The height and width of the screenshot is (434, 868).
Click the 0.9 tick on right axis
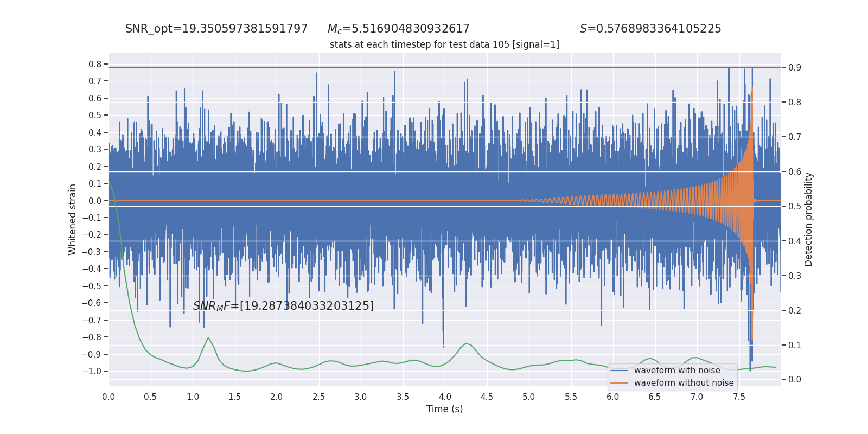point(795,67)
